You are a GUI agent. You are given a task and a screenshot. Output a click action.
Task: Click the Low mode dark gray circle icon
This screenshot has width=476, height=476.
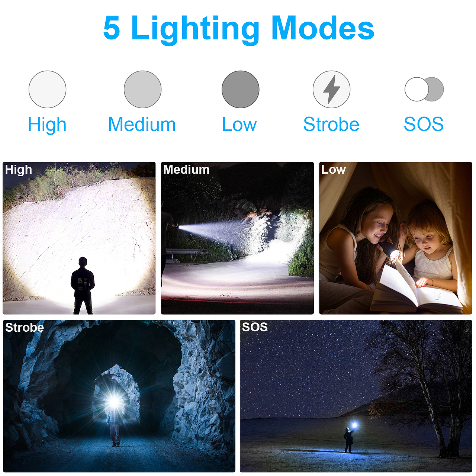coord(240,89)
